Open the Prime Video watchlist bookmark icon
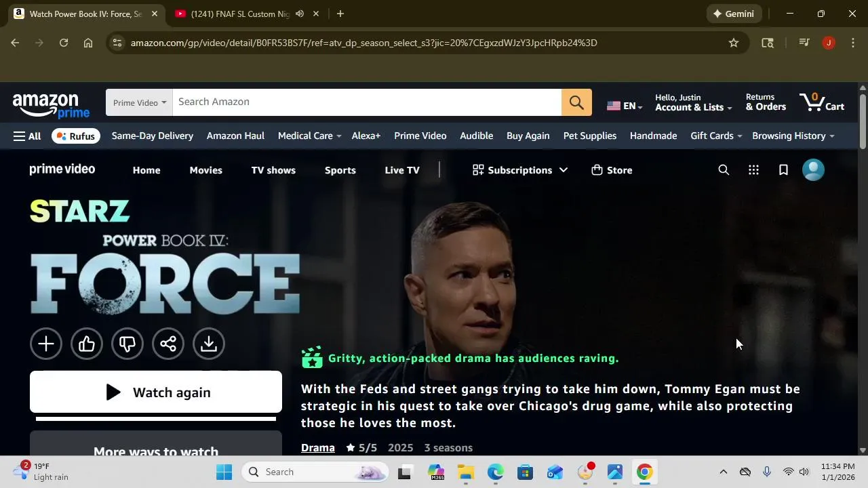Image resolution: width=868 pixels, height=488 pixels. tap(783, 170)
